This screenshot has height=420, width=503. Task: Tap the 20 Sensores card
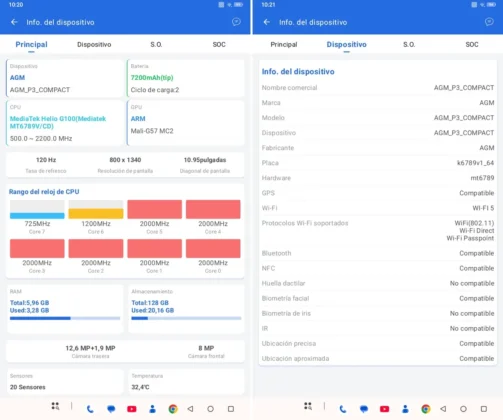point(65,382)
